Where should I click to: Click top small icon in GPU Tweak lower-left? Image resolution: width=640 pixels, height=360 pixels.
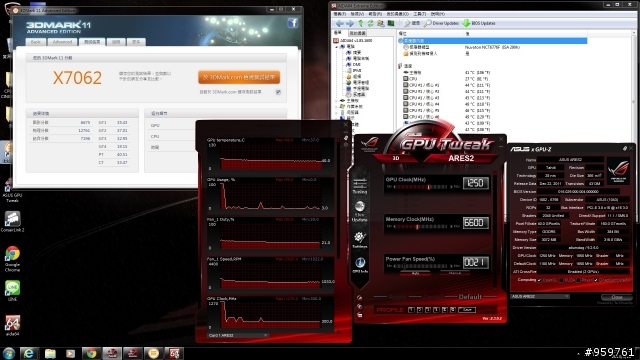click(x=360, y=298)
